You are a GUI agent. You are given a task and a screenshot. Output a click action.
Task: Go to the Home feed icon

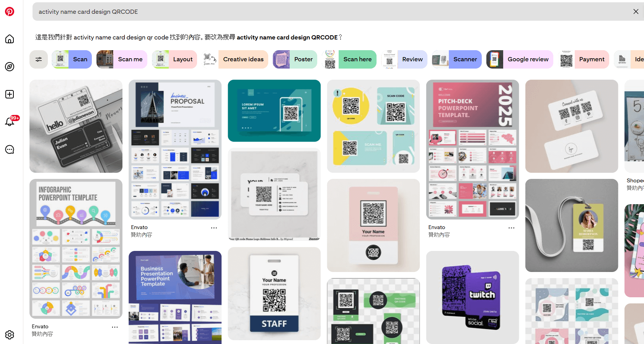10,39
